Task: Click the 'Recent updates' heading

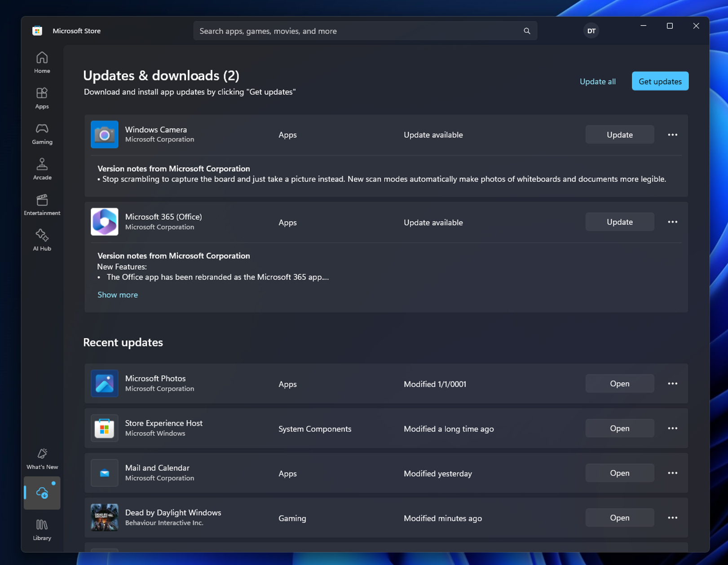Action: (x=123, y=342)
